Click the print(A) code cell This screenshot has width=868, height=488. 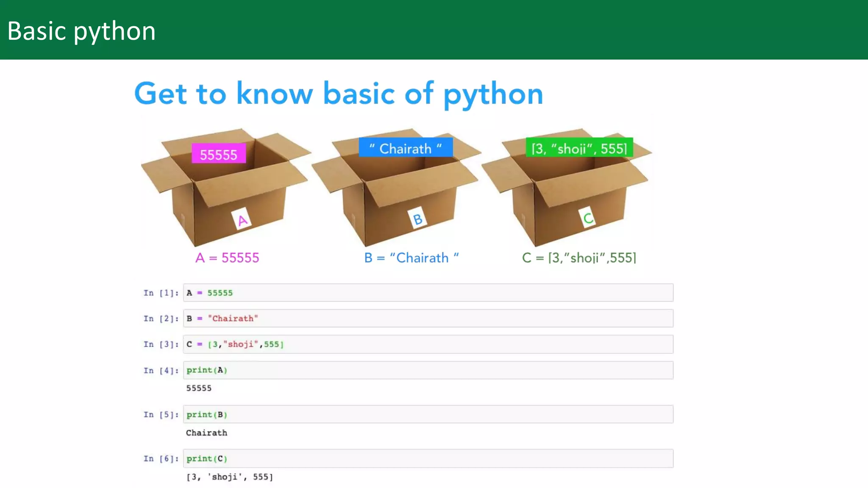428,370
